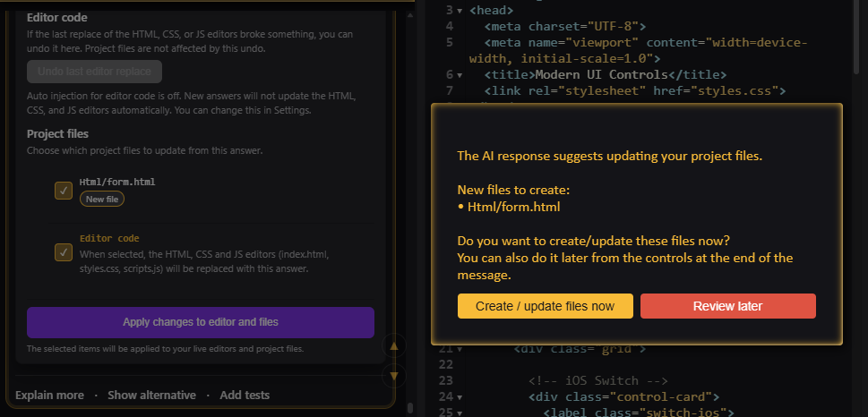Collapse the head tag fold arrow on line 3
Screen dimensions: 868x417
coord(460,11)
